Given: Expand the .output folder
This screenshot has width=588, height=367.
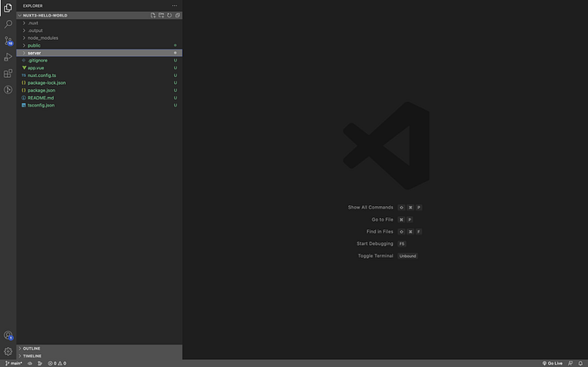Looking at the screenshot, I should (100, 30).
